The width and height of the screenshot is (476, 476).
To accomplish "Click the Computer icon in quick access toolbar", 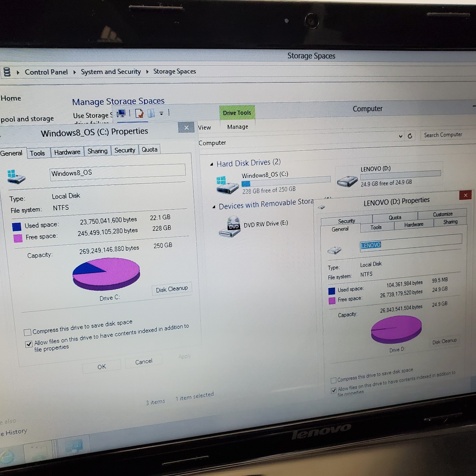I will 121,113.
